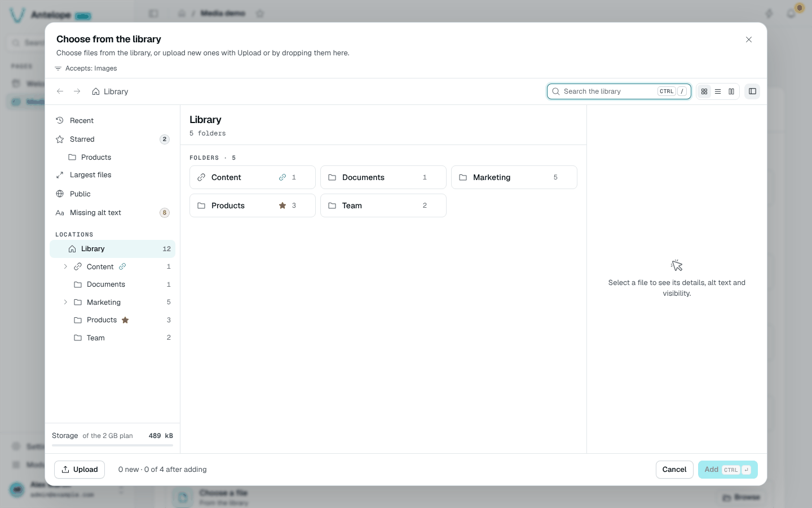Click the "489 kB" storage value

(161, 436)
